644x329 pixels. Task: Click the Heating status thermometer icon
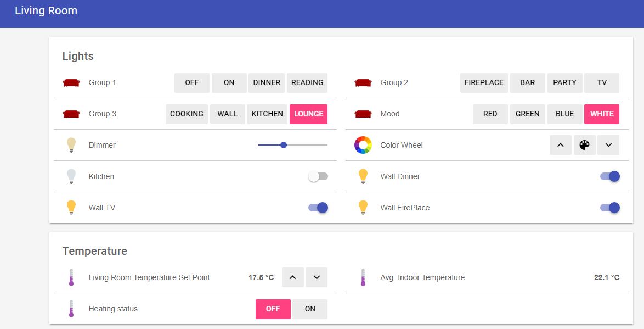(71, 309)
